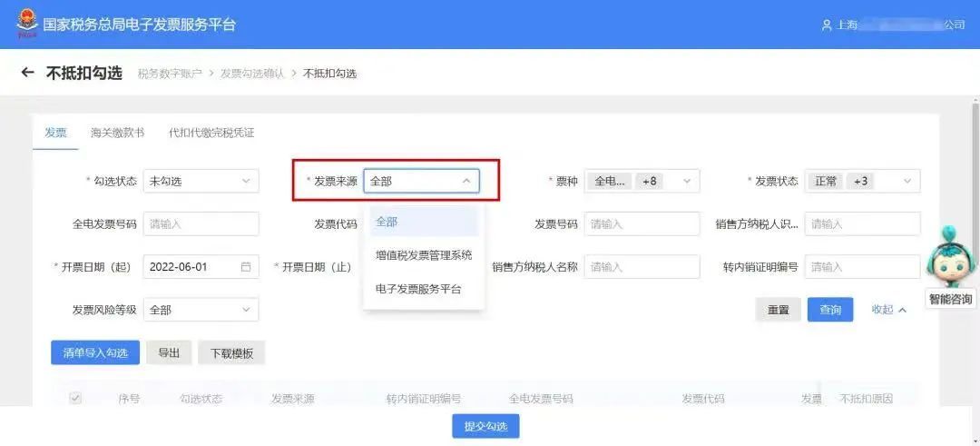The image size is (980, 446).
Task: Click the 重置 button
Action: pyautogui.click(x=779, y=310)
